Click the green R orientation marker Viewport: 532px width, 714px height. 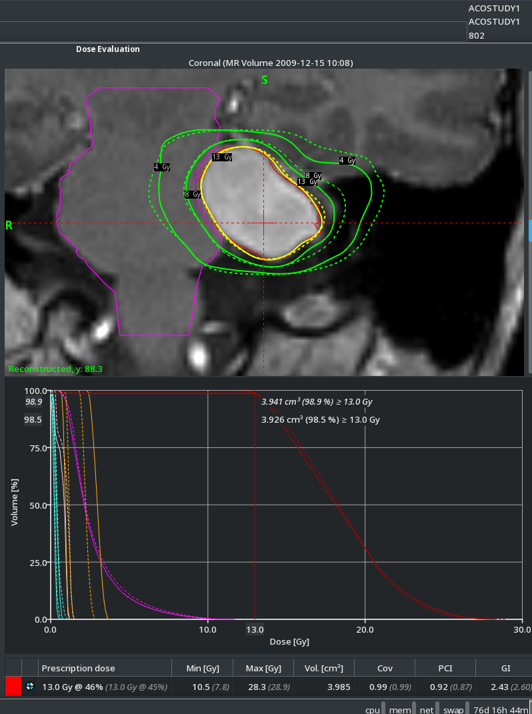coord(9,225)
